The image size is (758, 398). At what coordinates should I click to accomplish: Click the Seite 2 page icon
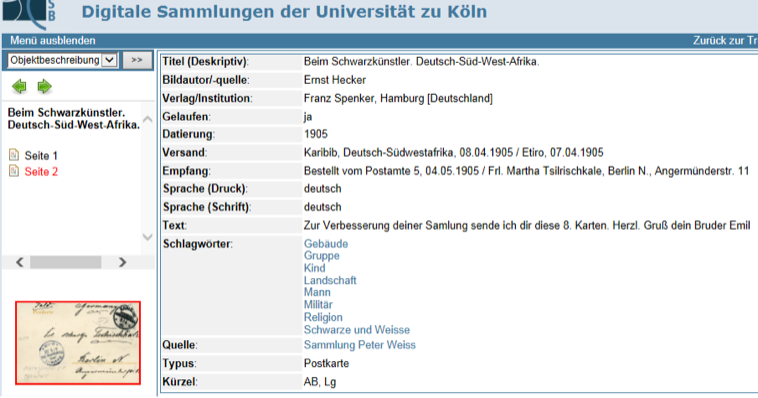pos(14,171)
